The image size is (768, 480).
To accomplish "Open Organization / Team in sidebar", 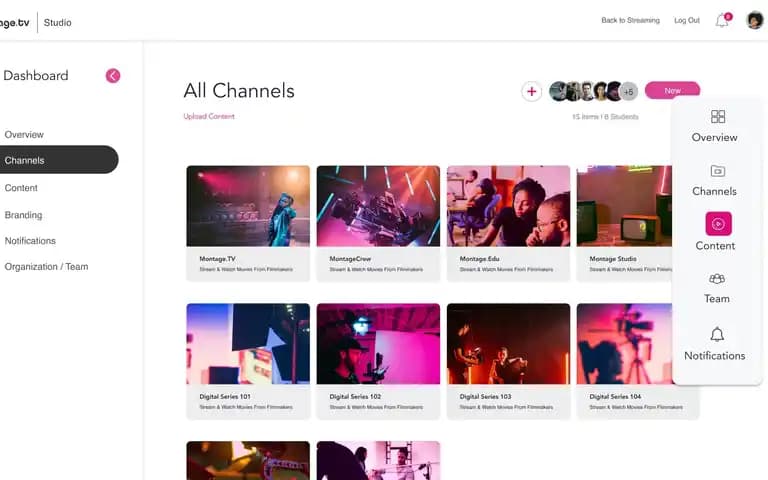I will [x=47, y=266].
